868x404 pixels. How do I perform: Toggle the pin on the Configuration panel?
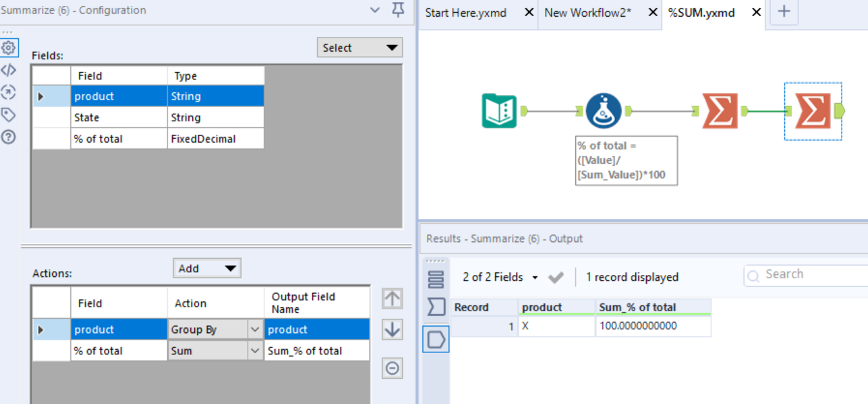[x=398, y=11]
